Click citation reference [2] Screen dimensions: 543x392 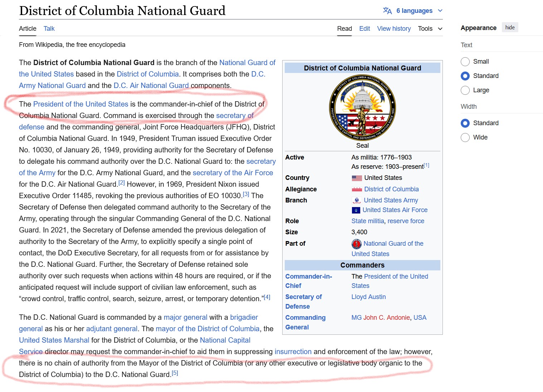pos(122,183)
